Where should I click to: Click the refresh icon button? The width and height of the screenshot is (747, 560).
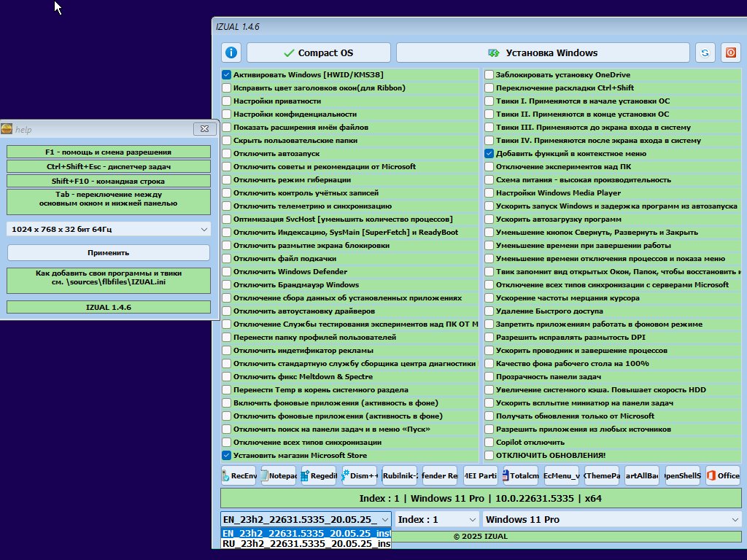point(705,52)
